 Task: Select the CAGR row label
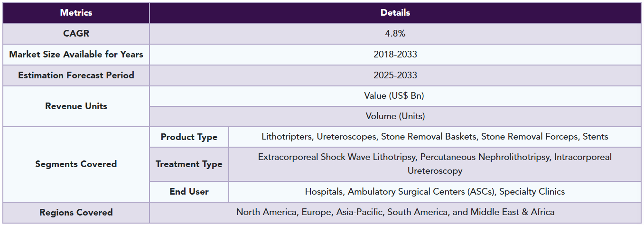(76, 34)
